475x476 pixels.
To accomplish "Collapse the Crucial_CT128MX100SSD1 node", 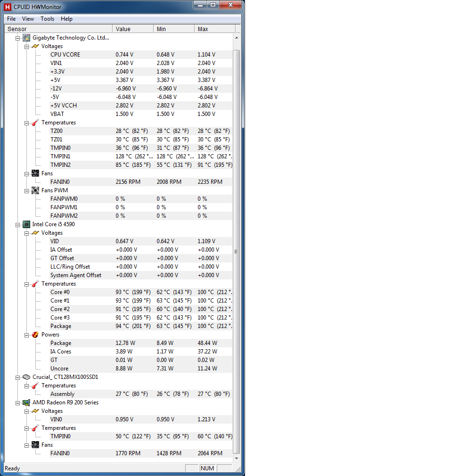I will [17, 378].
